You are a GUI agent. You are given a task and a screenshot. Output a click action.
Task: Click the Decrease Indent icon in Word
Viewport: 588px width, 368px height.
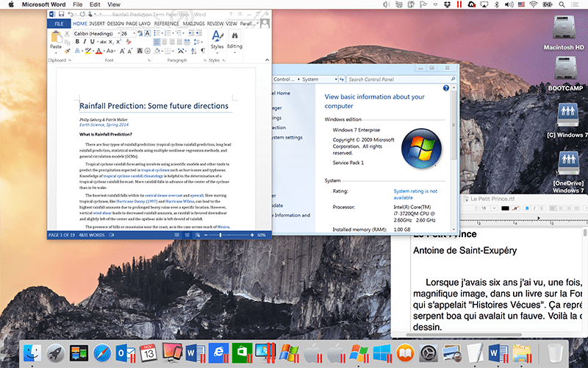click(191, 33)
